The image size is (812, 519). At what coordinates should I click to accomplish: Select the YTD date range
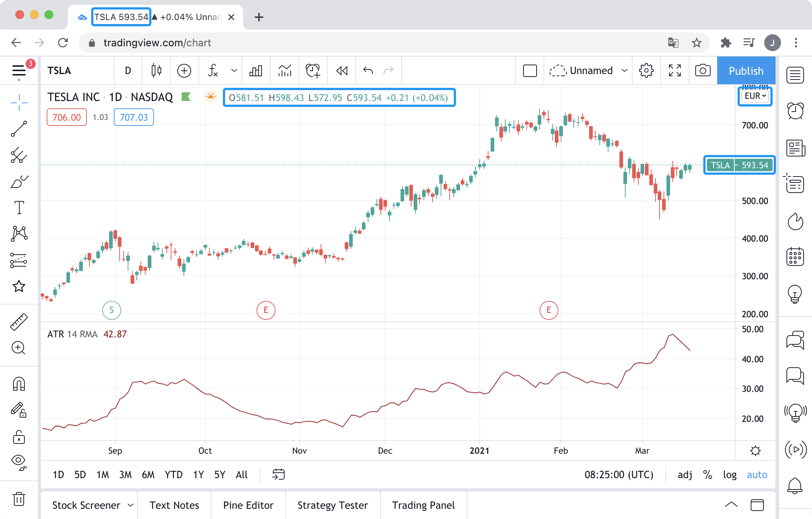[174, 475]
